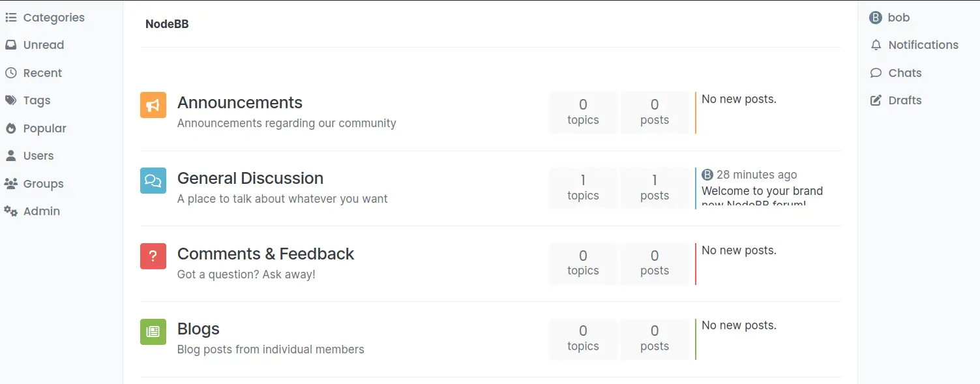Click the NodeBB site title
Image resolution: width=980 pixels, height=384 pixels.
pos(167,24)
